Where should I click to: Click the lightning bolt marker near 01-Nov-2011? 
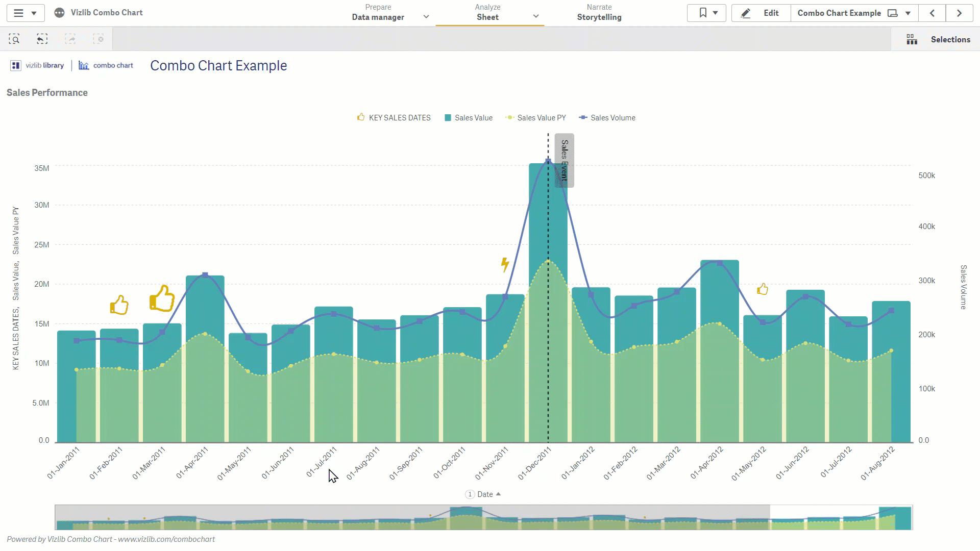tap(505, 264)
